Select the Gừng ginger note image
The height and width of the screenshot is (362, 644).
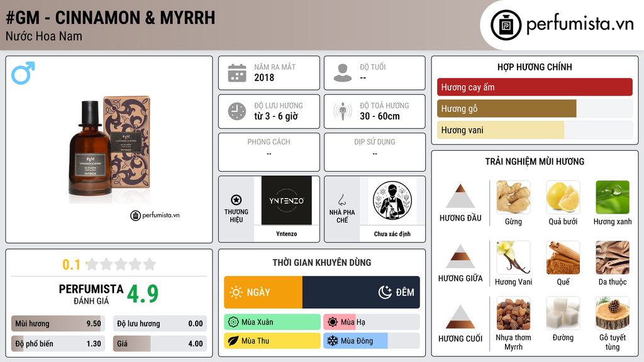(513, 197)
